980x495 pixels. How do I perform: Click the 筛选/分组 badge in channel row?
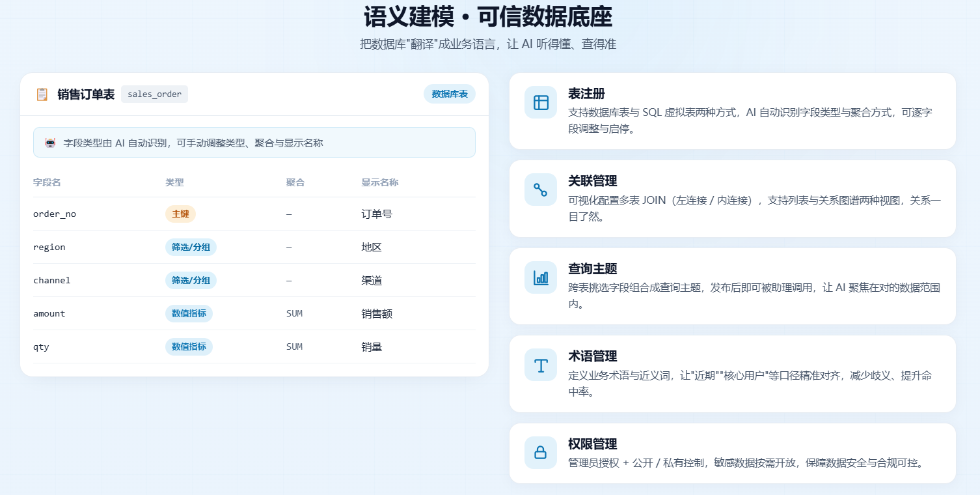tap(191, 280)
